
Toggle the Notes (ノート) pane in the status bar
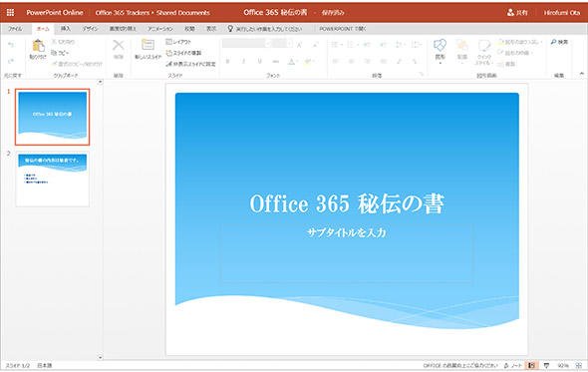coord(513,365)
